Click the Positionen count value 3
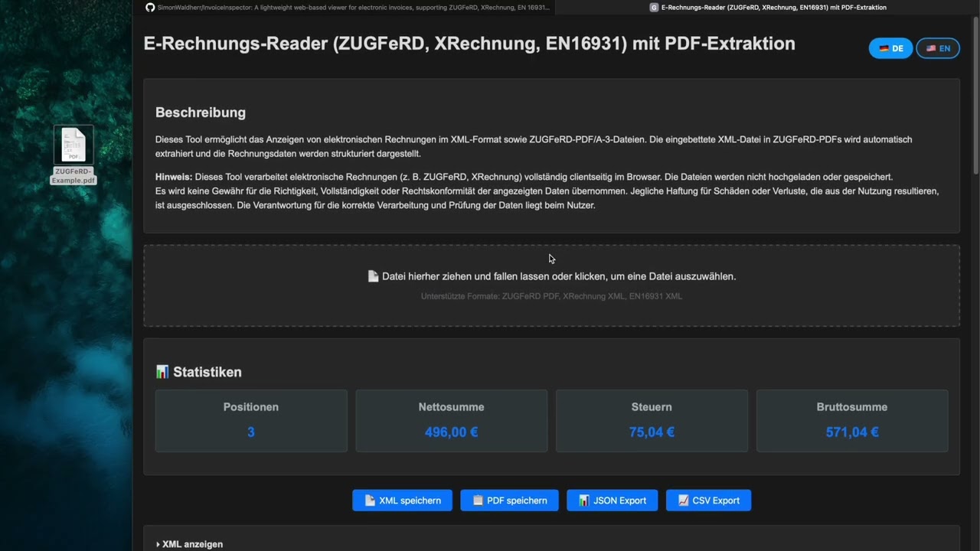This screenshot has width=980, height=551. [251, 432]
